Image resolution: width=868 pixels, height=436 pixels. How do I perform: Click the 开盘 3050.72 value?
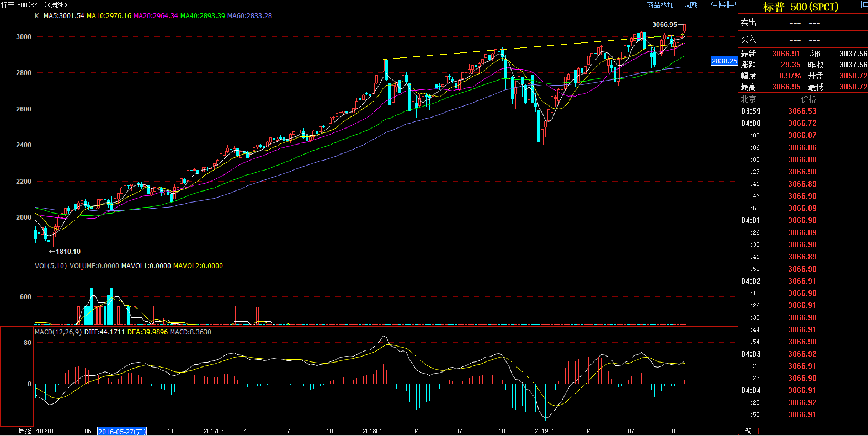[854, 76]
